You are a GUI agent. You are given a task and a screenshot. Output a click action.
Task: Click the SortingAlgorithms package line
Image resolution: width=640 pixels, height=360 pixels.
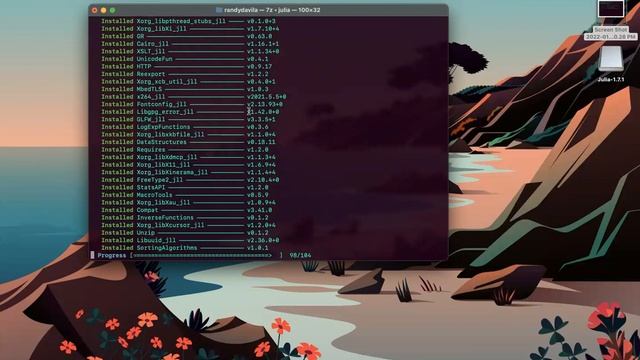pyautogui.click(x=184, y=248)
